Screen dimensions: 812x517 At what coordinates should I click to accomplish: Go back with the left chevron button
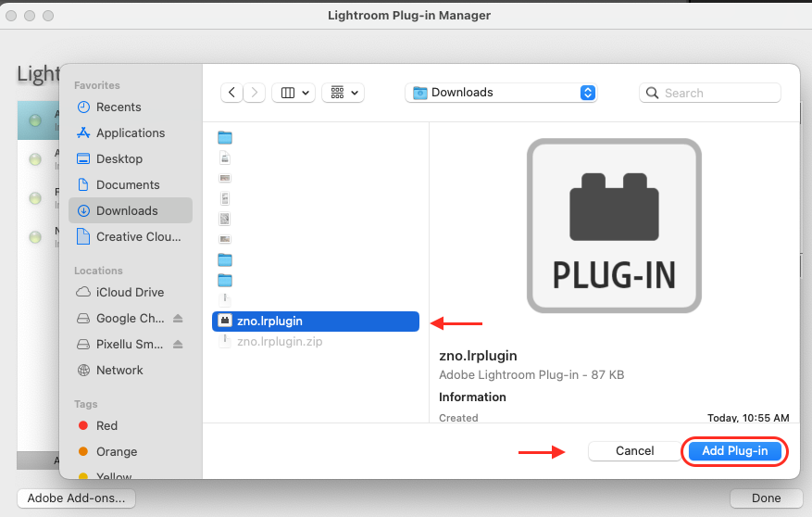click(232, 93)
